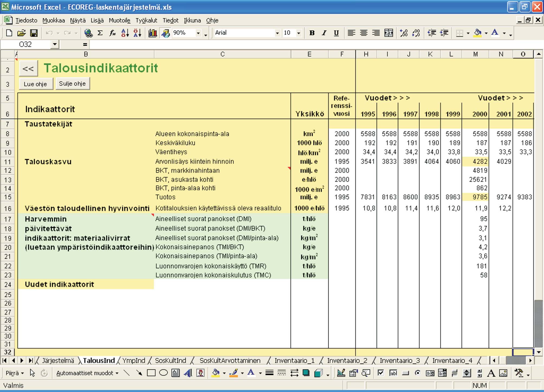Select the drawing Line tool
The width and height of the screenshot is (544, 392).
point(127,373)
